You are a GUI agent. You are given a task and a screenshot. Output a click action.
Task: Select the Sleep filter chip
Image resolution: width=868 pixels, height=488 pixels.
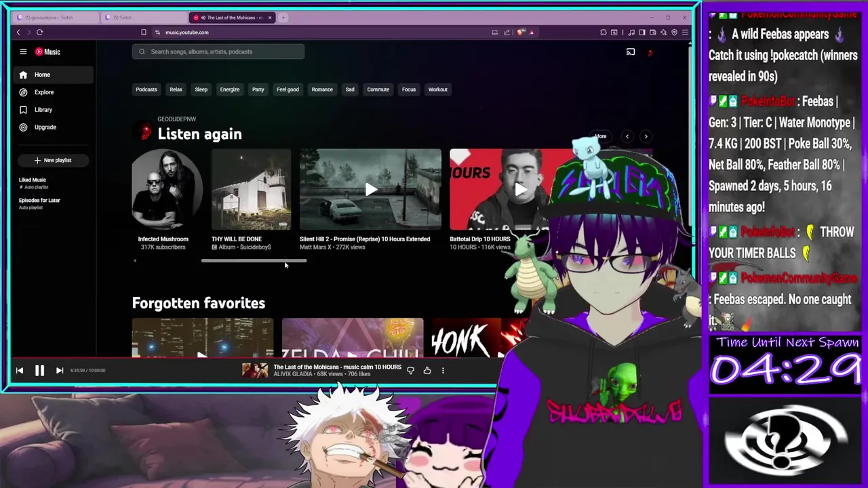[x=201, y=89]
